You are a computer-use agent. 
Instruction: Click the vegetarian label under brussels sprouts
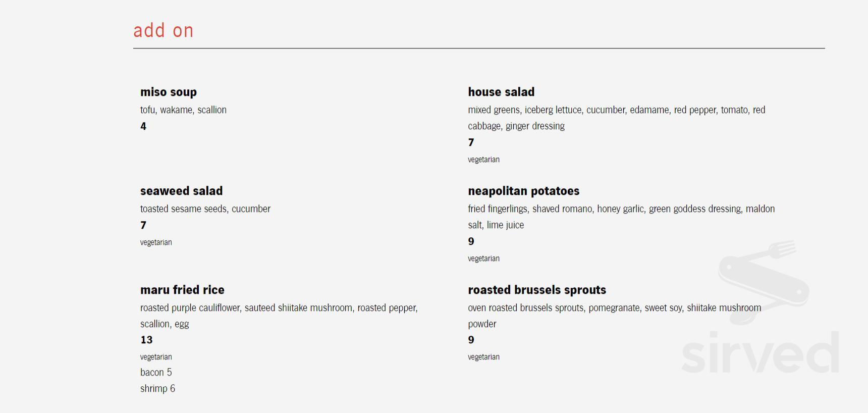pos(483,357)
